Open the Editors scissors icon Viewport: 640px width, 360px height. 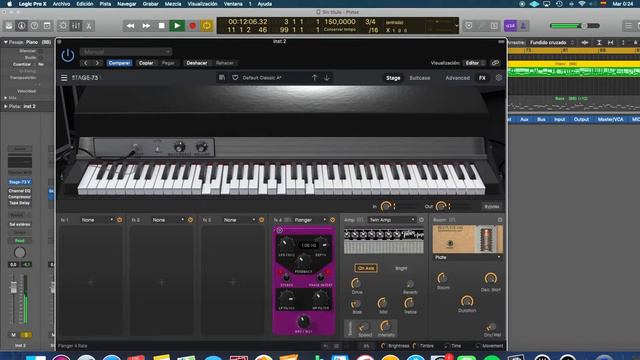89,26
